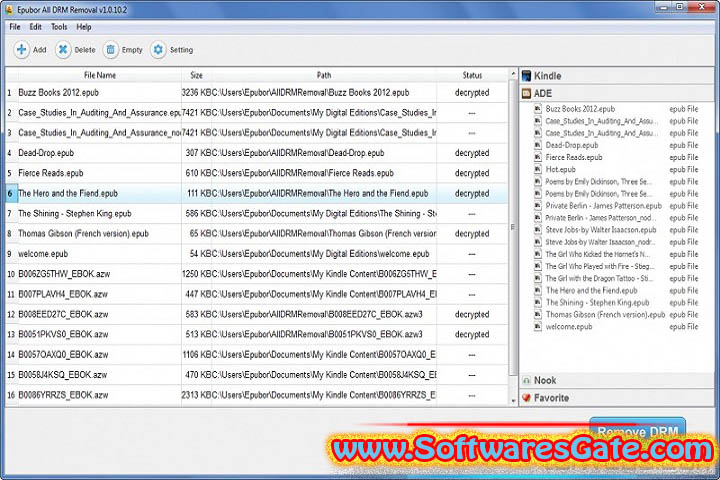The width and height of the screenshot is (720, 480).
Task: Sort by Status column header
Action: pos(472,75)
